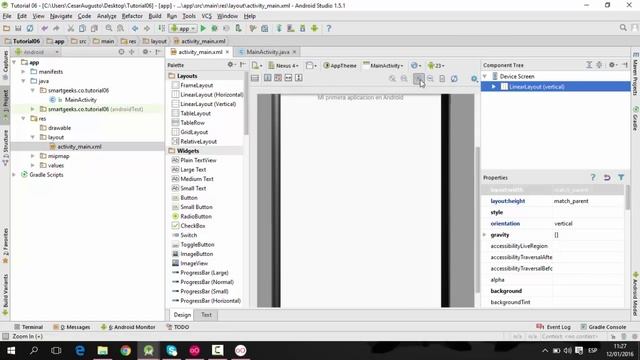
Task: Toggle the Terminal tool window
Action: [x=29, y=327]
